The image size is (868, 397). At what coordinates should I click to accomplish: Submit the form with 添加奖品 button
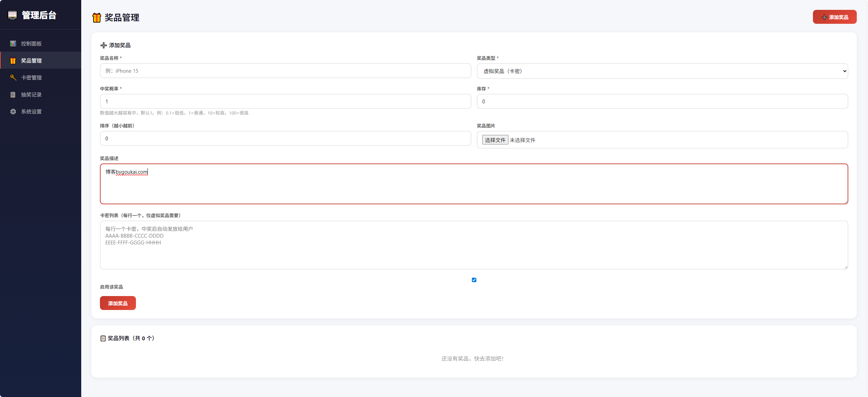pyautogui.click(x=118, y=303)
